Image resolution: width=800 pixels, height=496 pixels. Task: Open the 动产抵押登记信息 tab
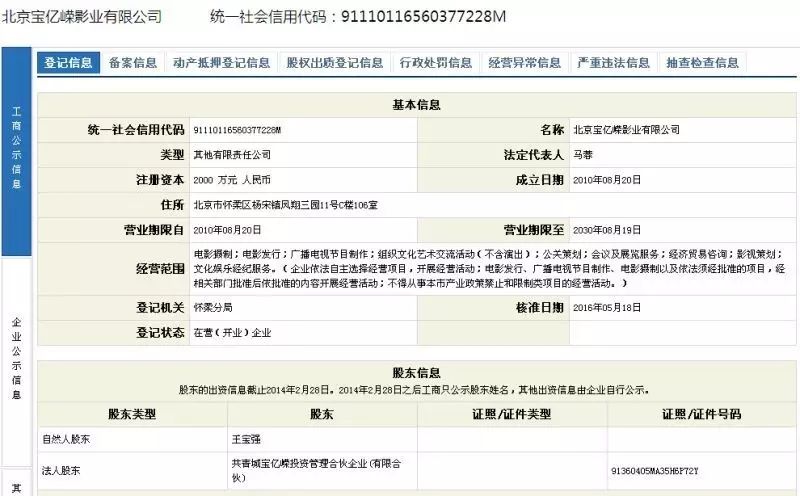pos(221,63)
